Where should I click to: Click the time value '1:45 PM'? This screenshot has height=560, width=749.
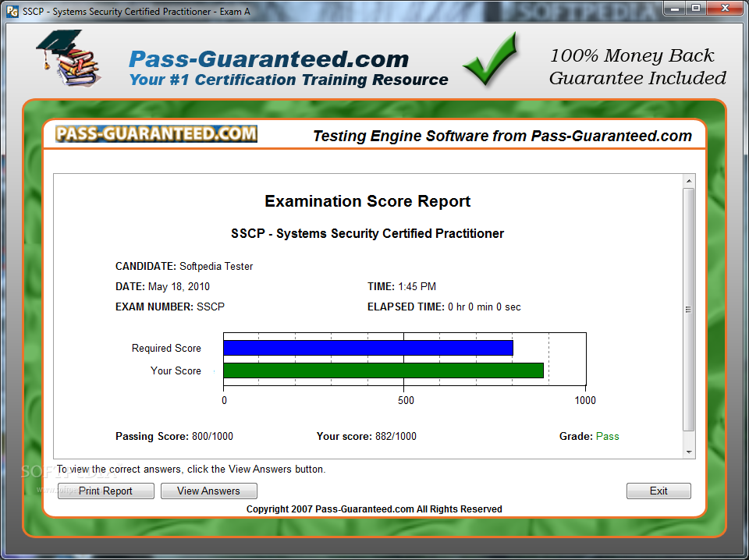417,286
